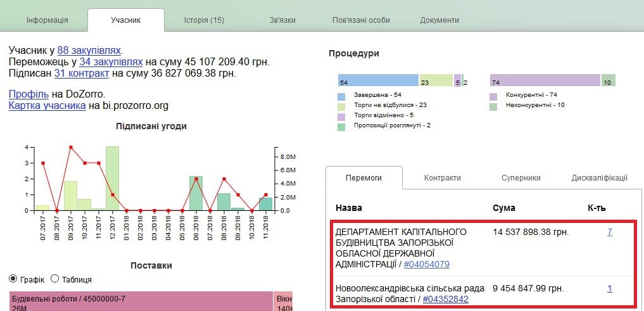Open the Історія (15) tab
The height and width of the screenshot is (311, 644).
coord(199,20)
